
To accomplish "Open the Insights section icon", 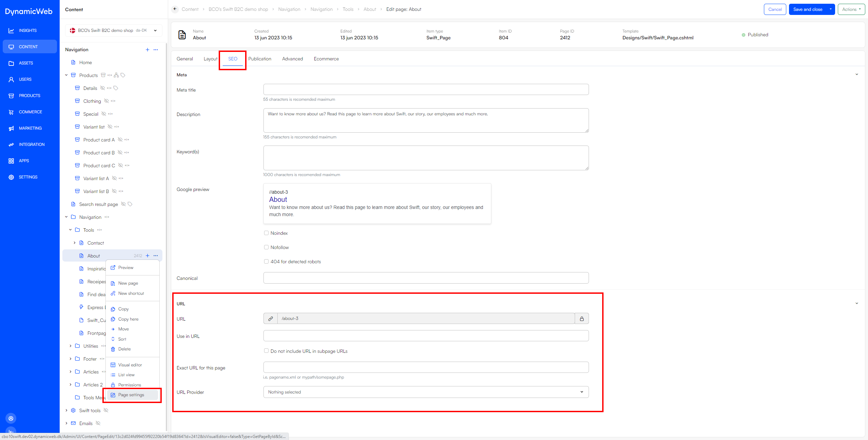I will (x=11, y=31).
